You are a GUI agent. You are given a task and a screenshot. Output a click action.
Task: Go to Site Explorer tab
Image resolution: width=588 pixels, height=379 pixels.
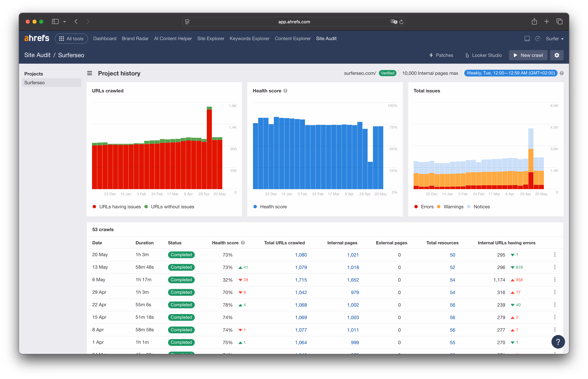tap(210, 39)
